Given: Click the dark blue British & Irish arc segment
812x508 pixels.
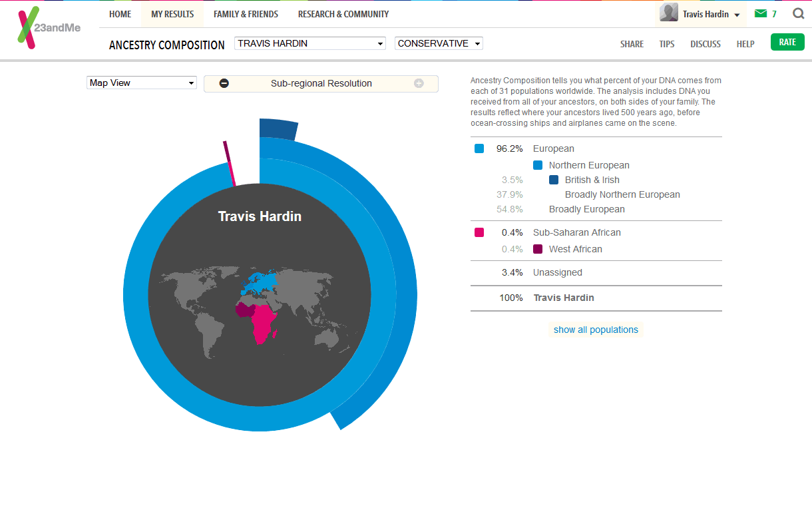Looking at the screenshot, I should click(279, 128).
